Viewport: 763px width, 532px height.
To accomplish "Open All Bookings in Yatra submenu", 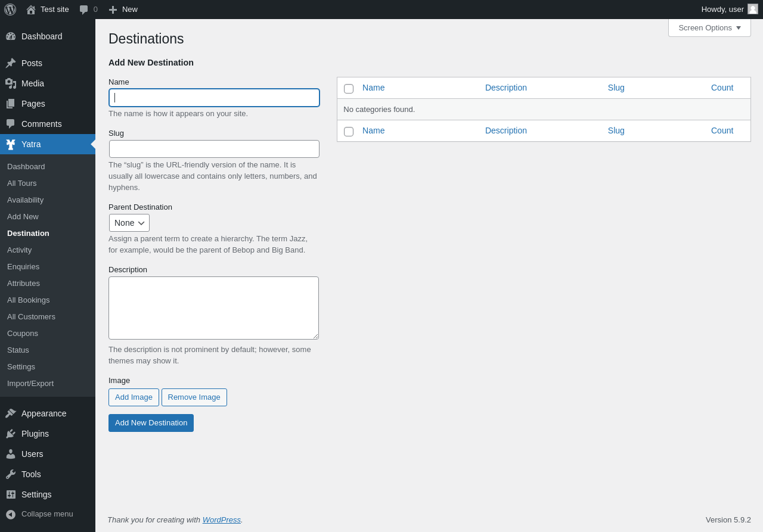I will click(29, 300).
